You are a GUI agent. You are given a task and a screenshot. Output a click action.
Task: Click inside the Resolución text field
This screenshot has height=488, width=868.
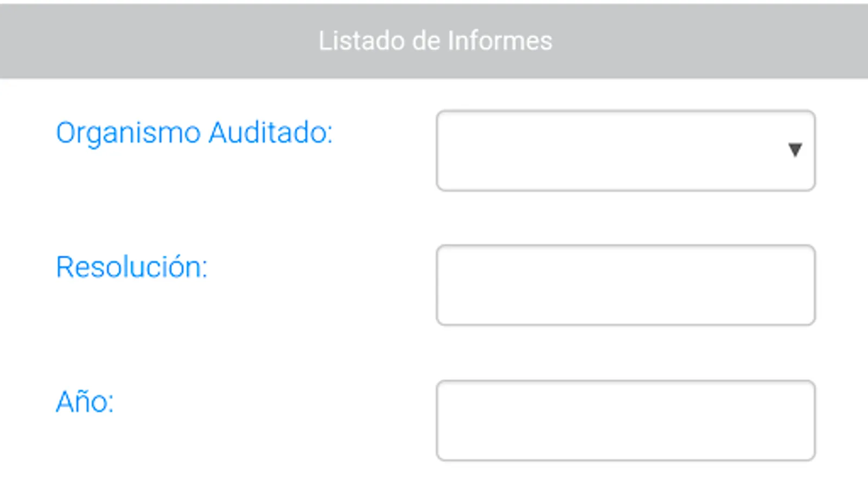coord(626,285)
